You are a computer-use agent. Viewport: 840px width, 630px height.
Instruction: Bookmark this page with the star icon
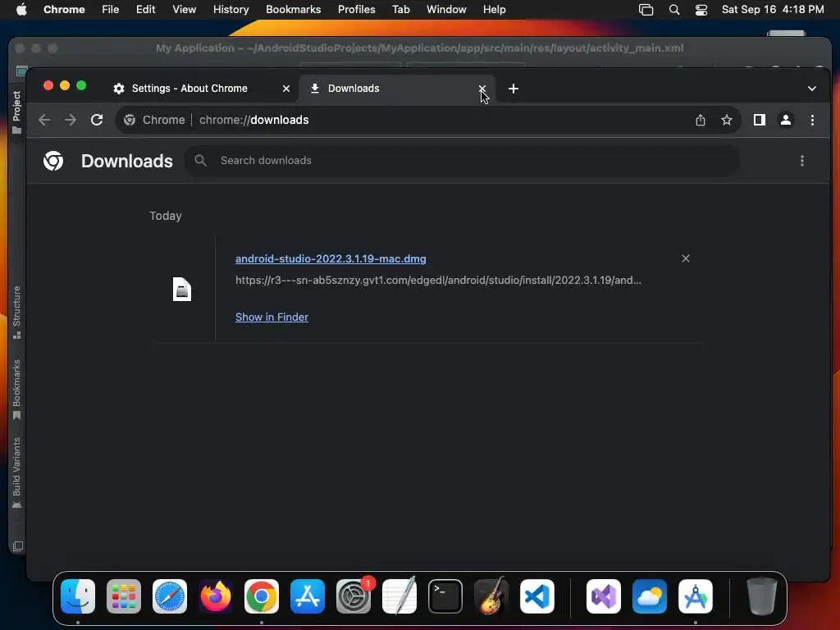tap(727, 120)
